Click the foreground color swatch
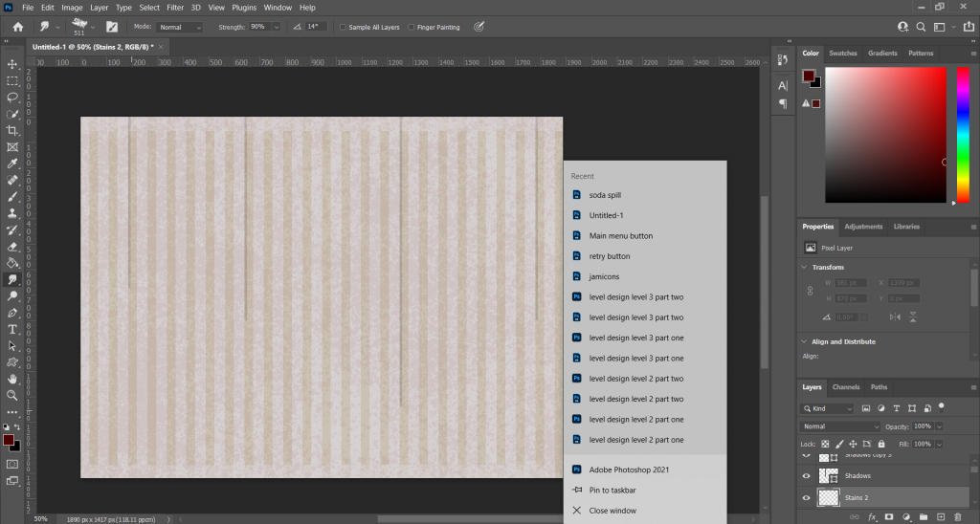 point(8,440)
